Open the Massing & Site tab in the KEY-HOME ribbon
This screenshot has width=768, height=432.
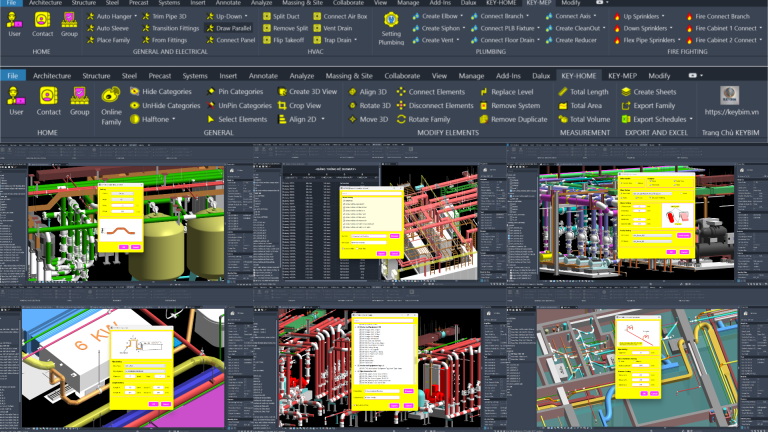[349, 76]
